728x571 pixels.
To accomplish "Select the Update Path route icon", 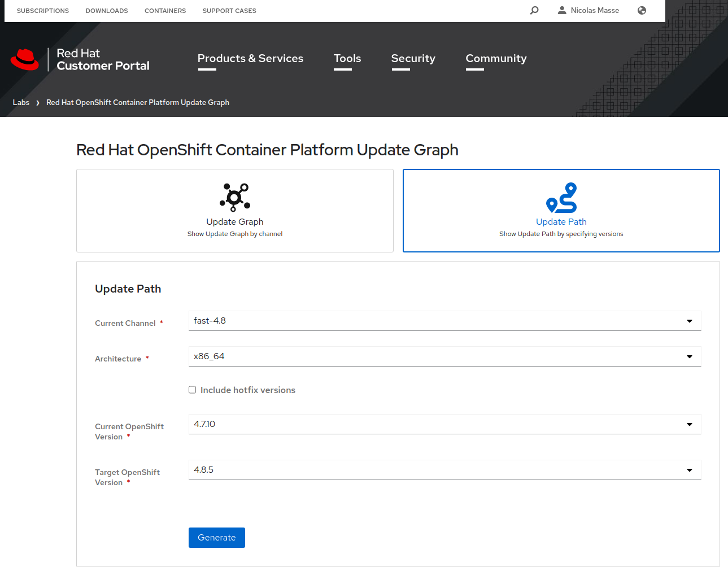I will pyautogui.click(x=561, y=198).
